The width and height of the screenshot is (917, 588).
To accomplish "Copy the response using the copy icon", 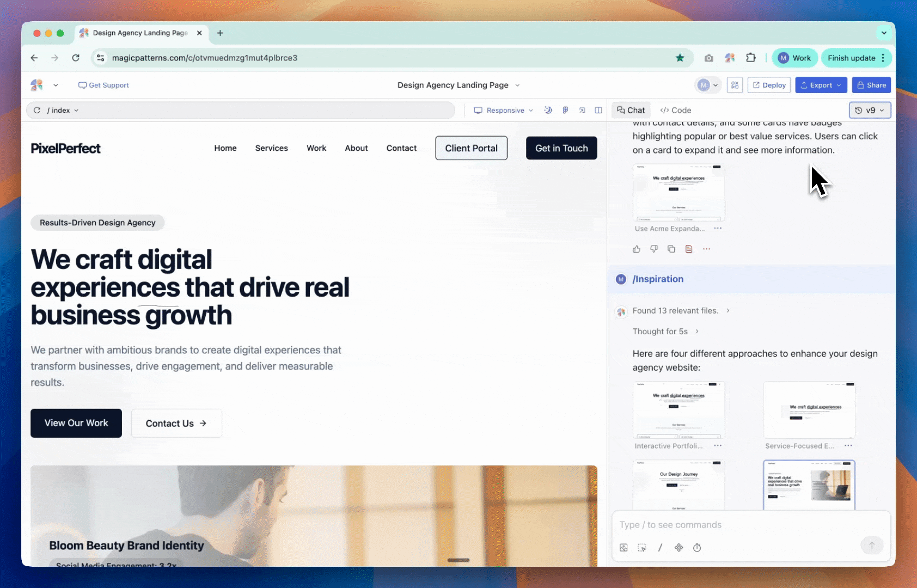I will point(671,249).
